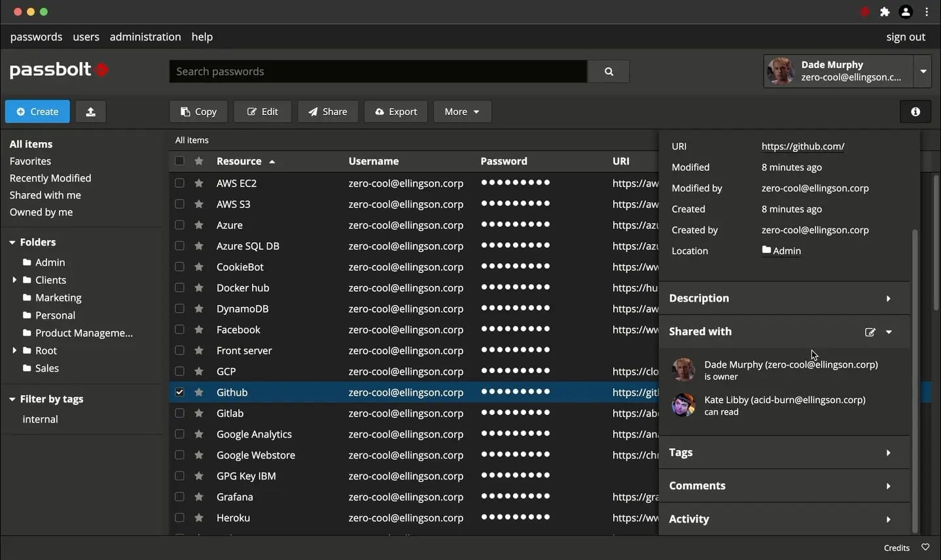This screenshot has height=560, width=941.
Task: Expand the Description section
Action: coord(888,298)
